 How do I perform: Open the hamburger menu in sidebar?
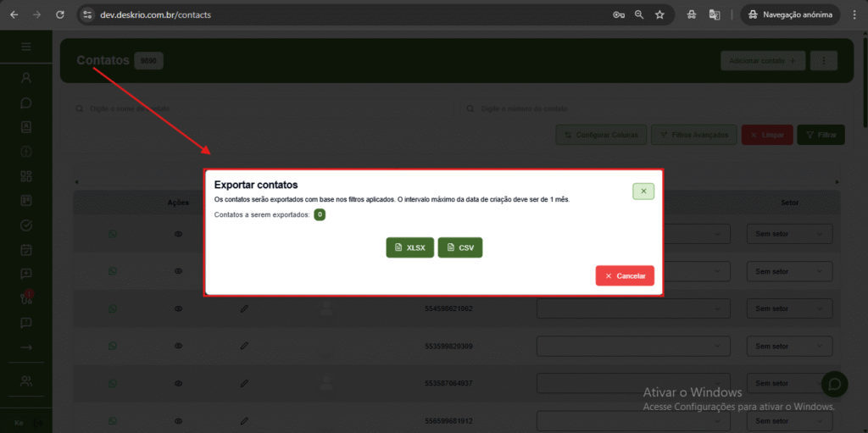tap(26, 47)
